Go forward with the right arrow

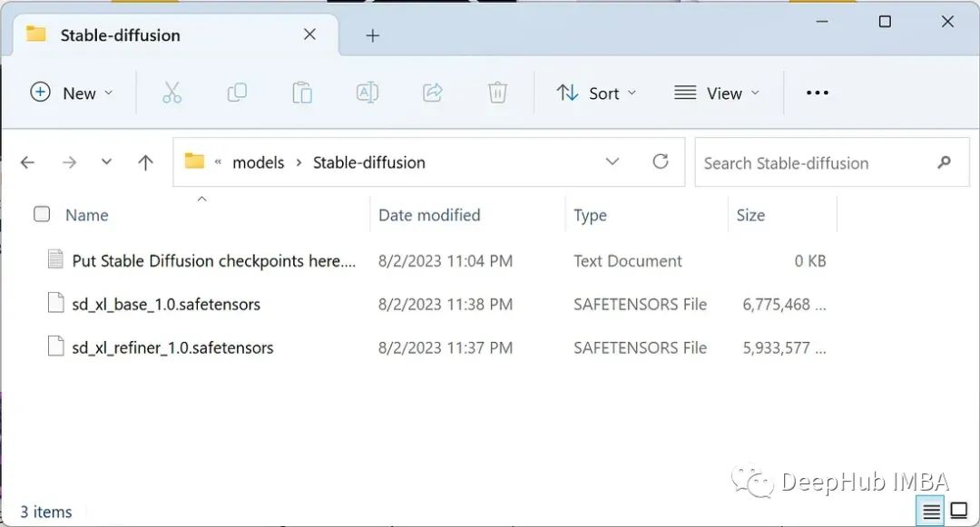(69, 162)
